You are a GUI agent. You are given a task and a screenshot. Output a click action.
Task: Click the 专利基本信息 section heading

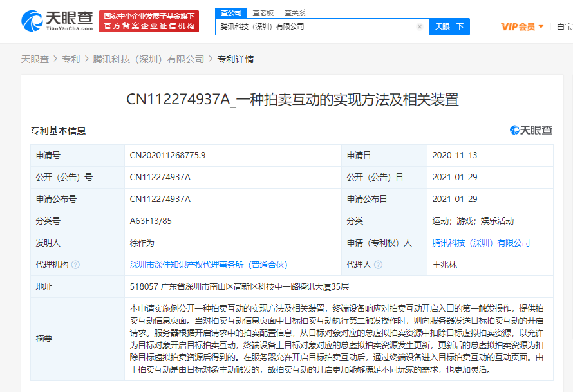[x=58, y=131]
